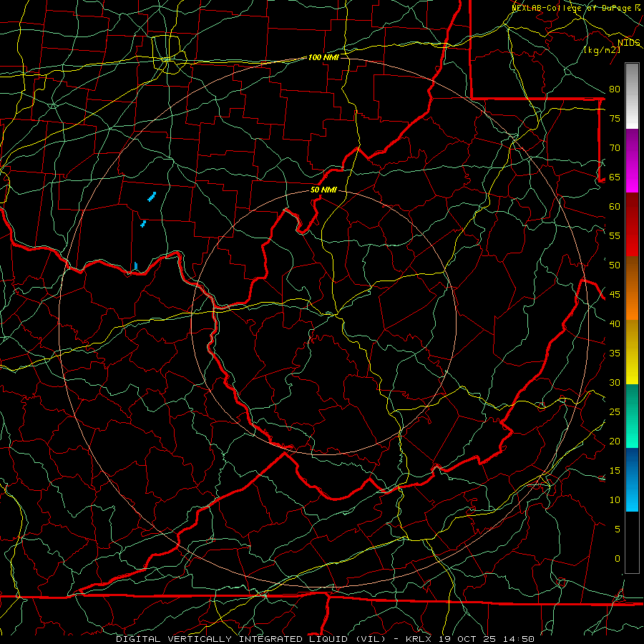Click the 25 value on color scale
The width and height of the screenshot is (644, 644).
click(x=615, y=412)
